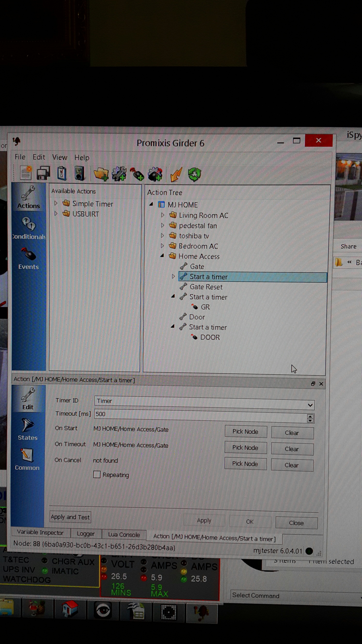Expand the Living Room AC folder

point(163,215)
